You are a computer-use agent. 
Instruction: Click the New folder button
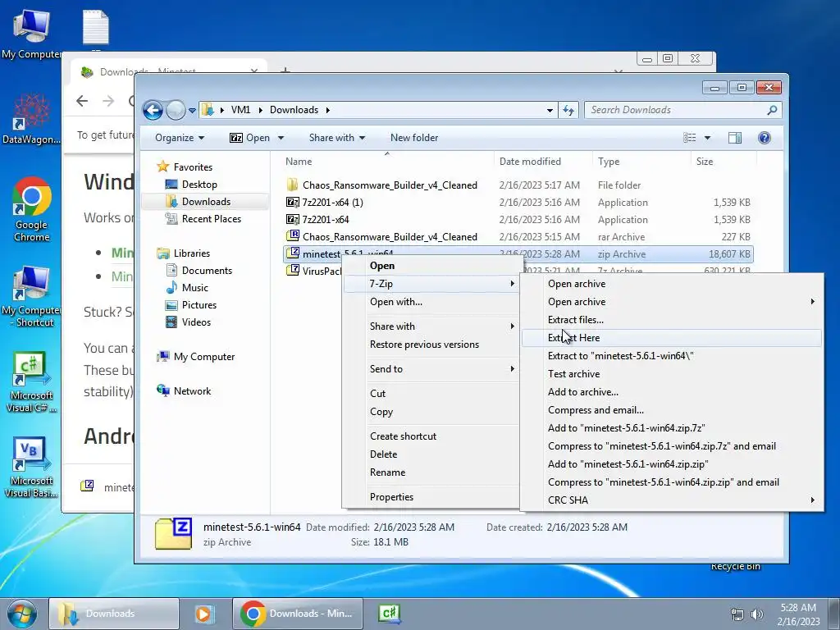click(x=414, y=138)
